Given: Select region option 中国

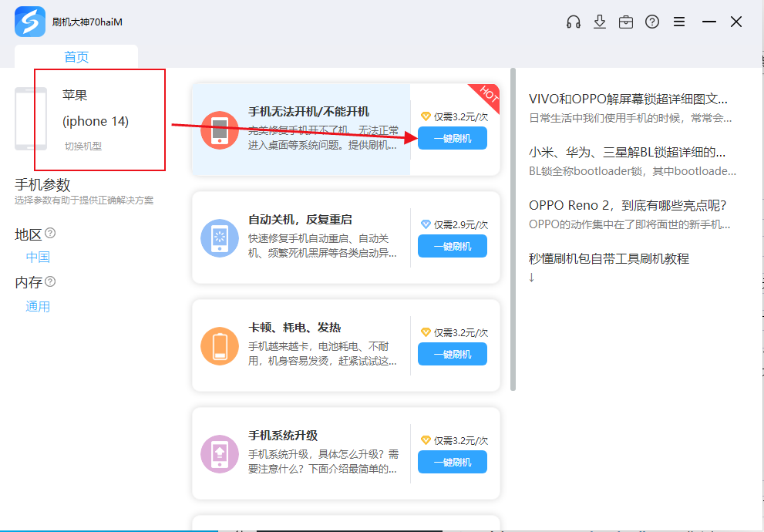Looking at the screenshot, I should tap(38, 258).
